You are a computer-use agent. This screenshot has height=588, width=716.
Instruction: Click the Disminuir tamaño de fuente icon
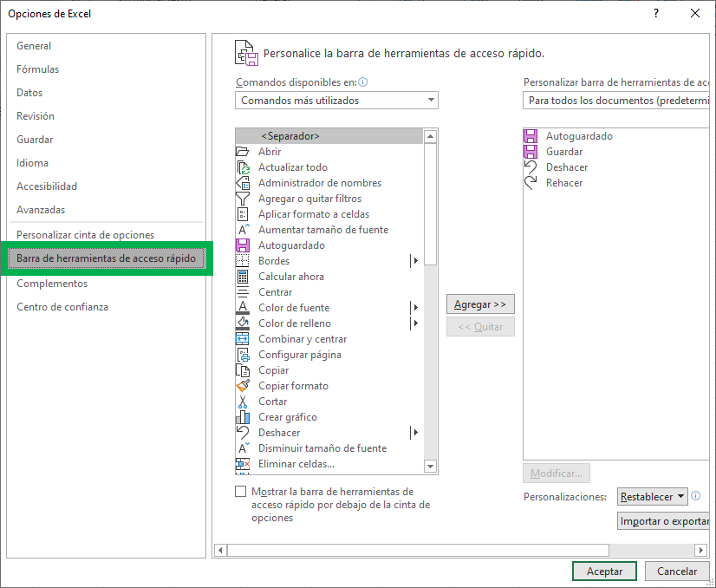243,448
